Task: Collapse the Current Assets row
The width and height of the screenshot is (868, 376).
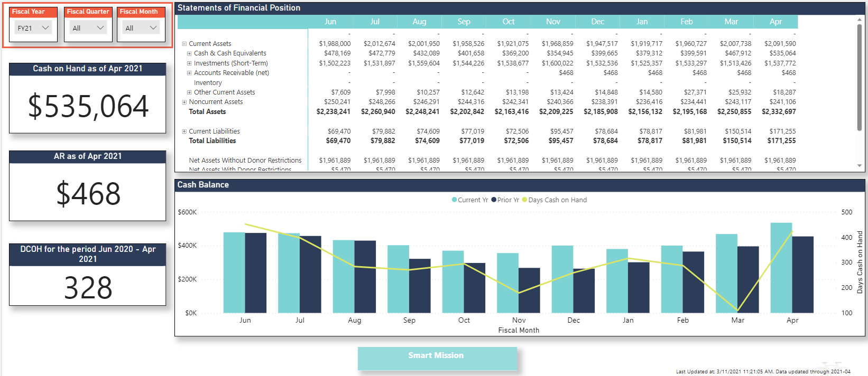Action: point(184,44)
